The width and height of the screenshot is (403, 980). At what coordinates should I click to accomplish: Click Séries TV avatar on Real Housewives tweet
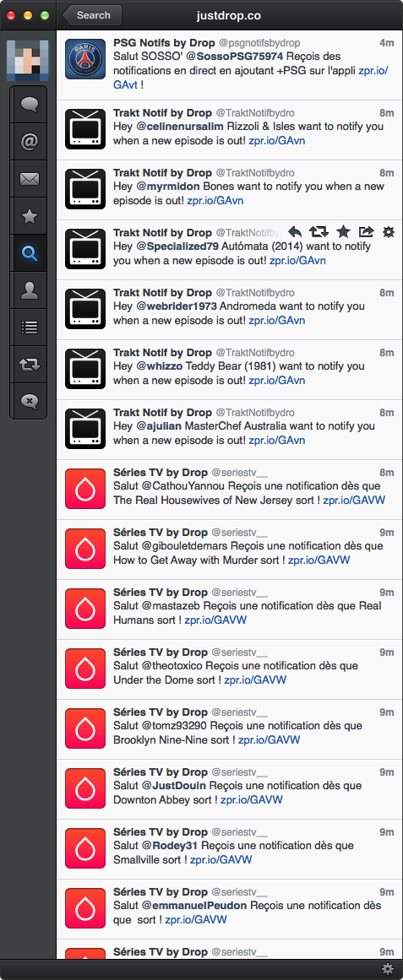(x=85, y=489)
